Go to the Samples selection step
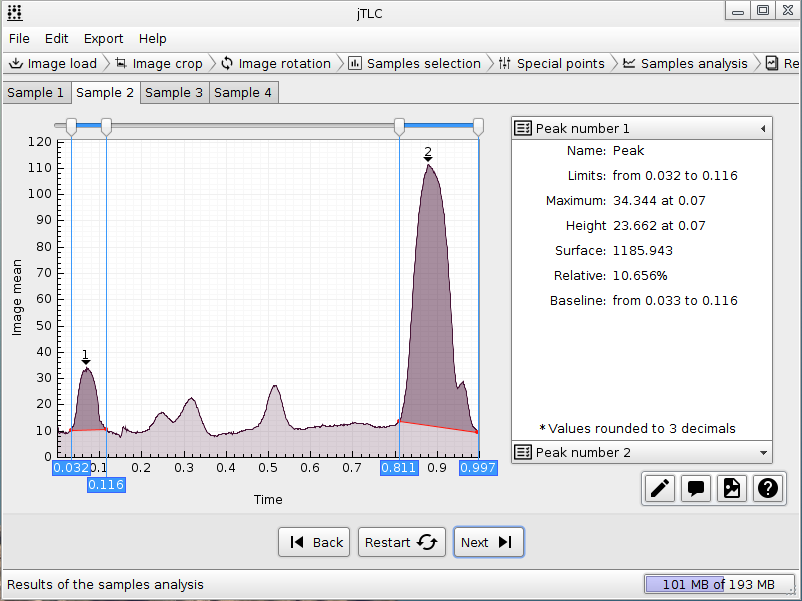This screenshot has height=601, width=802. click(x=415, y=63)
